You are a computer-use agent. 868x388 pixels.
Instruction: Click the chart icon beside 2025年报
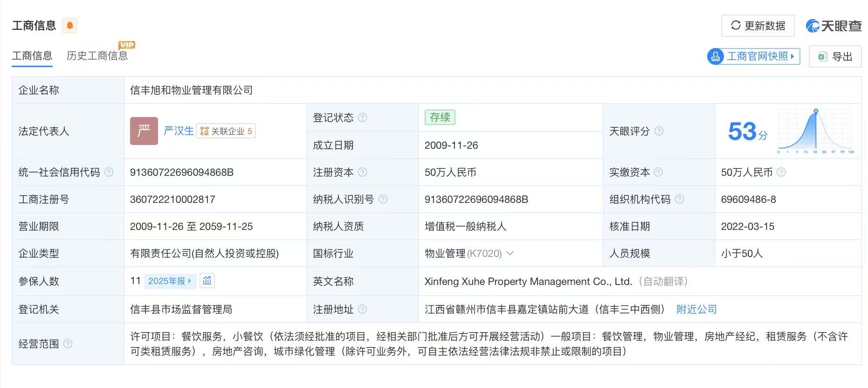[x=207, y=281]
